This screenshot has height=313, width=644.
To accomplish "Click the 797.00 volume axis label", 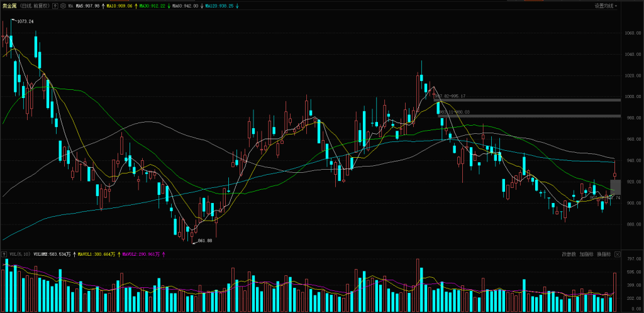I will [x=633, y=259].
